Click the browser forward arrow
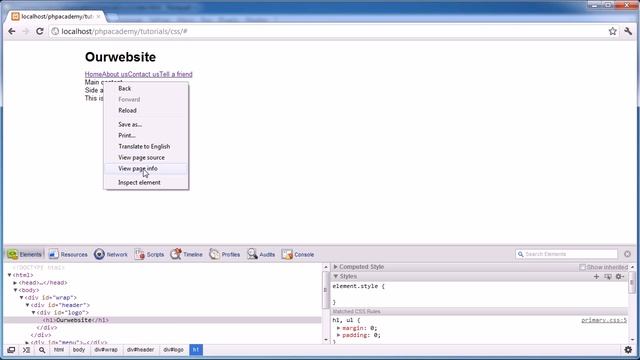The image size is (640, 360). 26,31
